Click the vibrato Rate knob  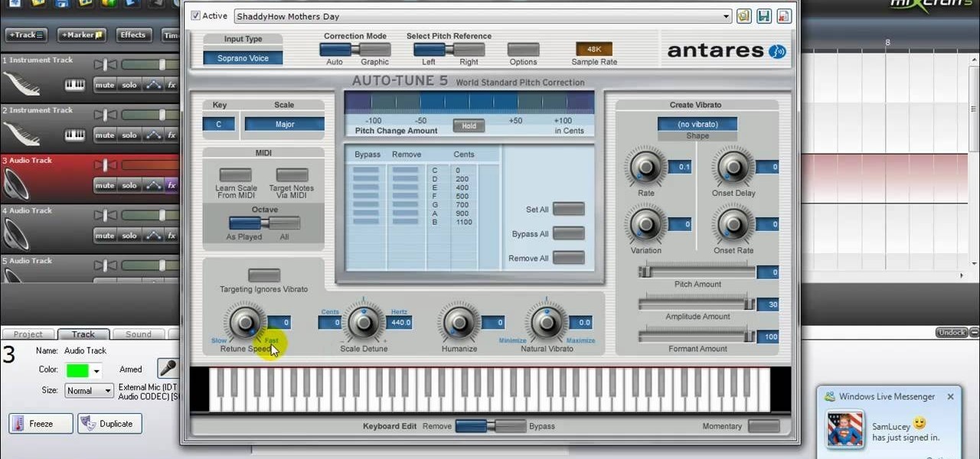646,167
